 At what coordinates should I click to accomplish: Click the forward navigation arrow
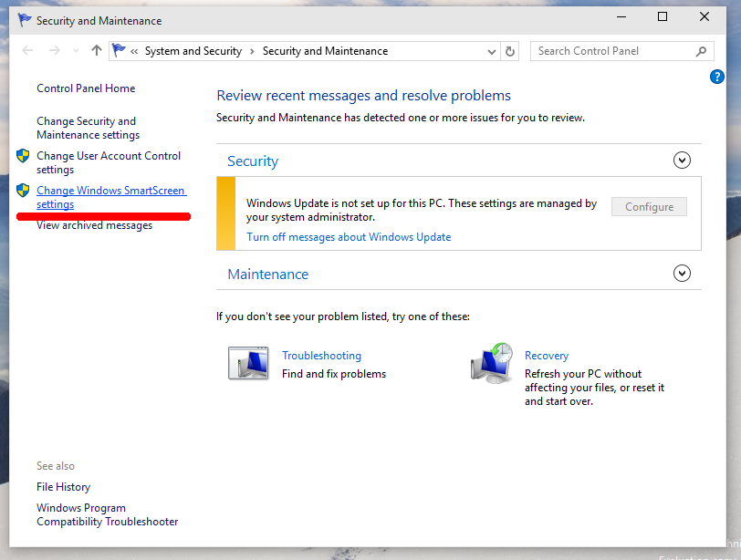[55, 50]
